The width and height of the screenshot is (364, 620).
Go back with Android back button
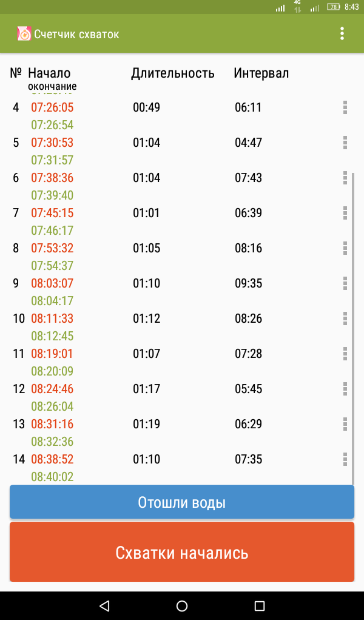104,605
